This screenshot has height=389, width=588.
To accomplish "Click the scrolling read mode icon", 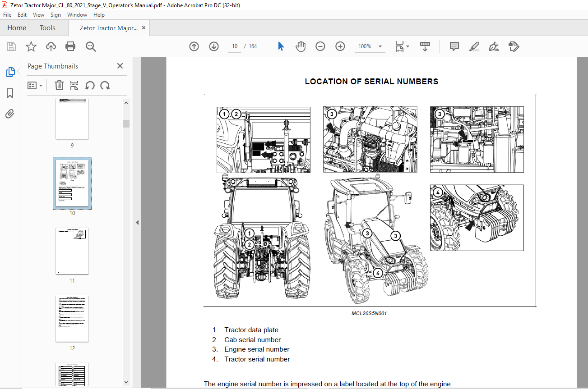I will [425, 46].
